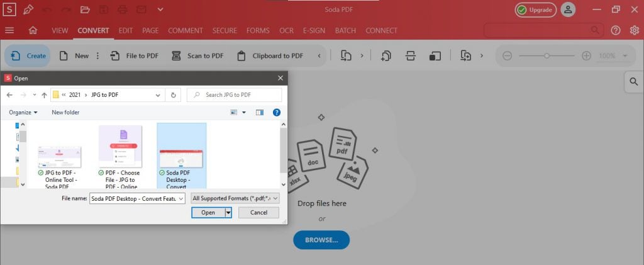This screenshot has height=265, width=644.
Task: Switch to the E-SIGN tab
Action: click(x=314, y=30)
